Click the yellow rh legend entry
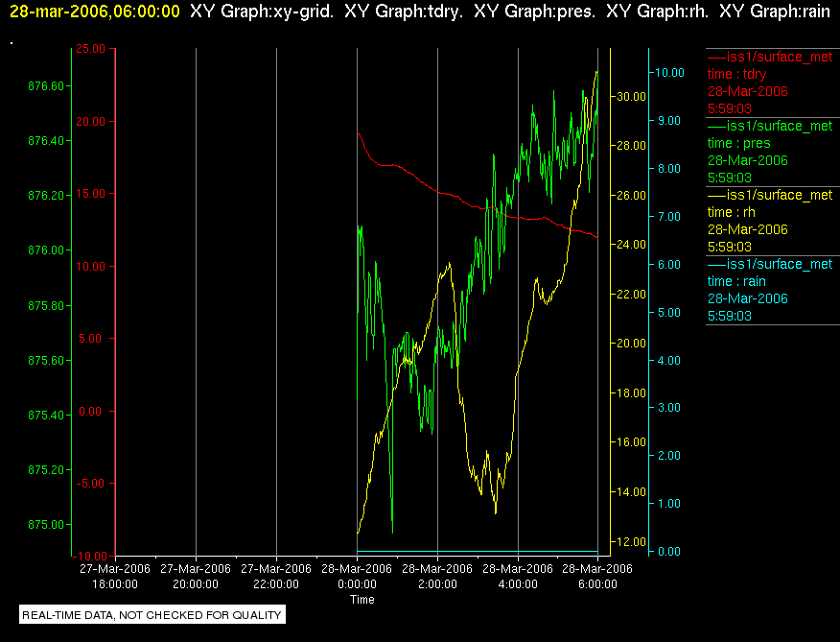The image size is (840, 642). click(x=773, y=221)
